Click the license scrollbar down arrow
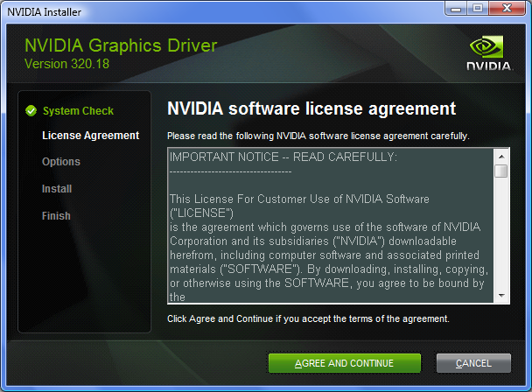The height and width of the screenshot is (392, 532). click(501, 295)
